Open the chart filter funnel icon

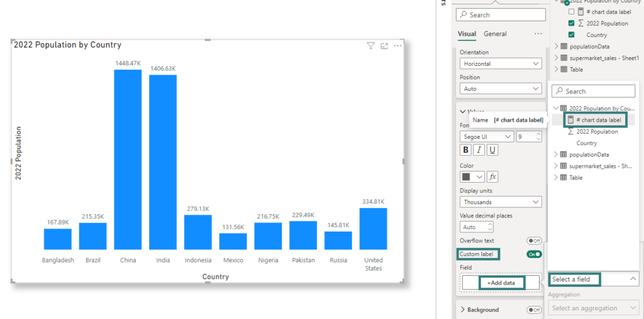370,46
